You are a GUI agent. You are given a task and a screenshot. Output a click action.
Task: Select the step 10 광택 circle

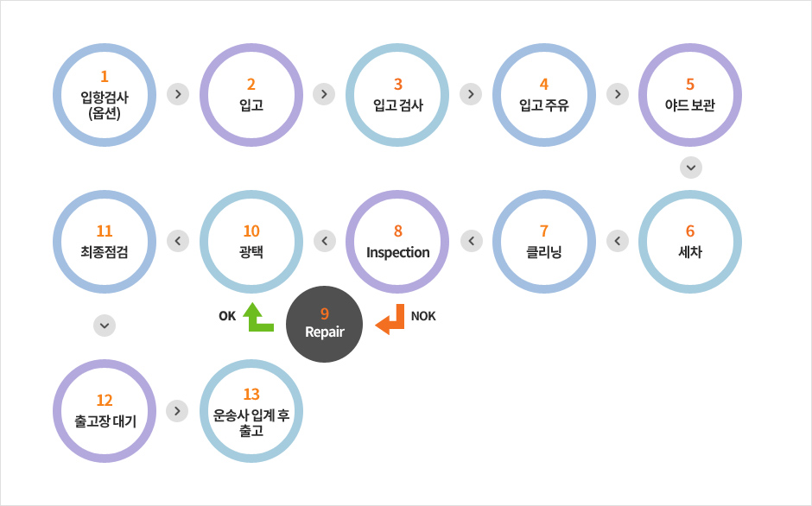pos(251,241)
